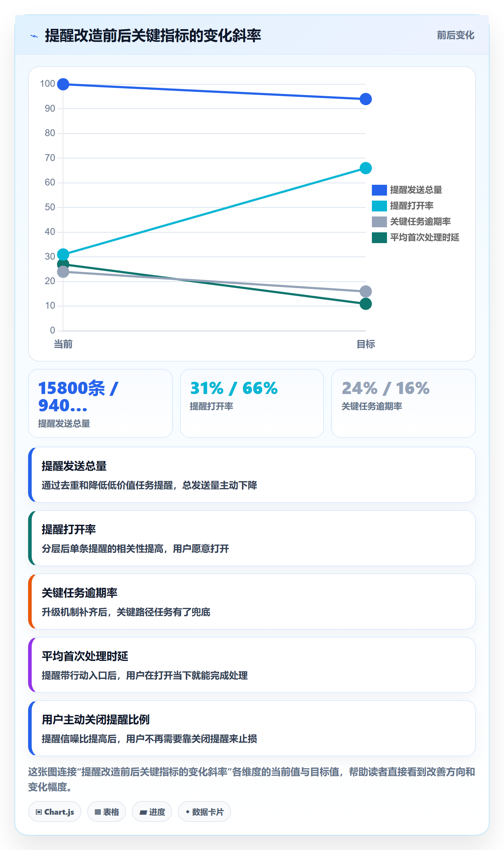504x850 pixels.
Task: Toggle 关键任务逾期率 legend gray swatch
Action: point(379,222)
